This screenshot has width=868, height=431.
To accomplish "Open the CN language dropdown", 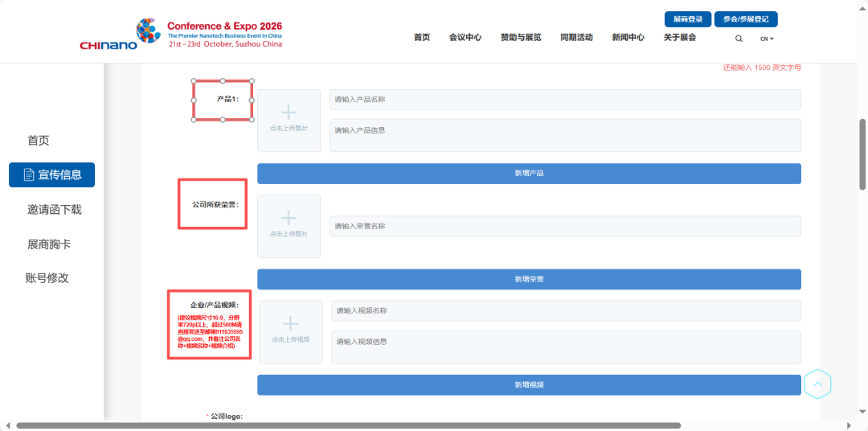I will [767, 39].
